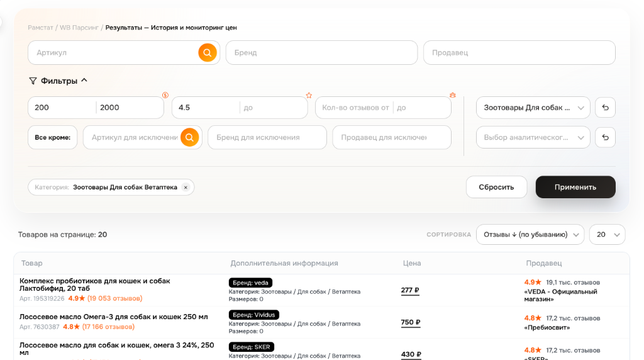Click the Сбросить button
The height and width of the screenshot is (360, 644).
tap(496, 187)
